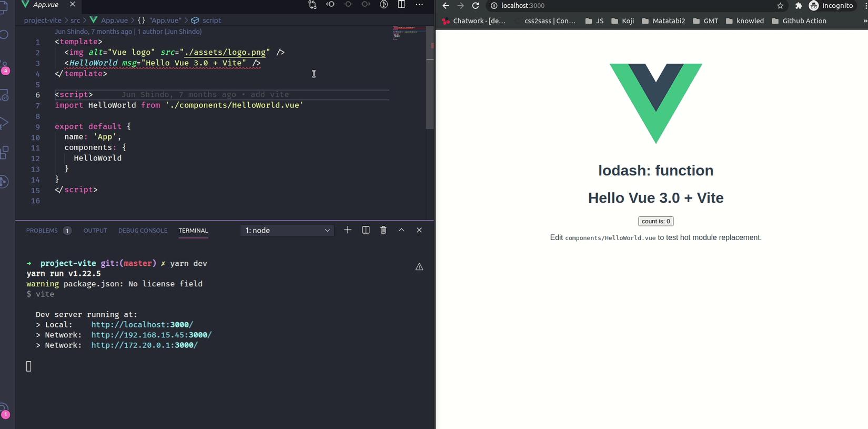Open the Remote Explorer activity bar icon

(5, 95)
